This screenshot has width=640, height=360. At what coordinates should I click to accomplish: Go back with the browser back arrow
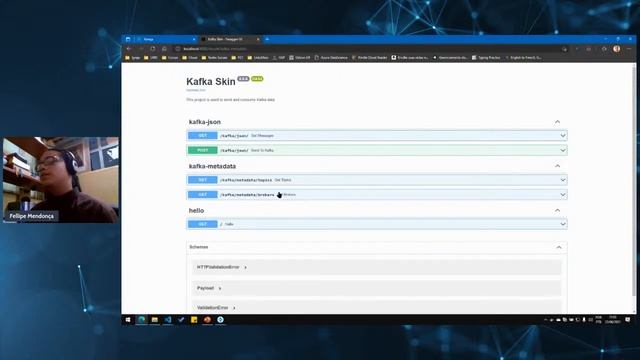129,49
